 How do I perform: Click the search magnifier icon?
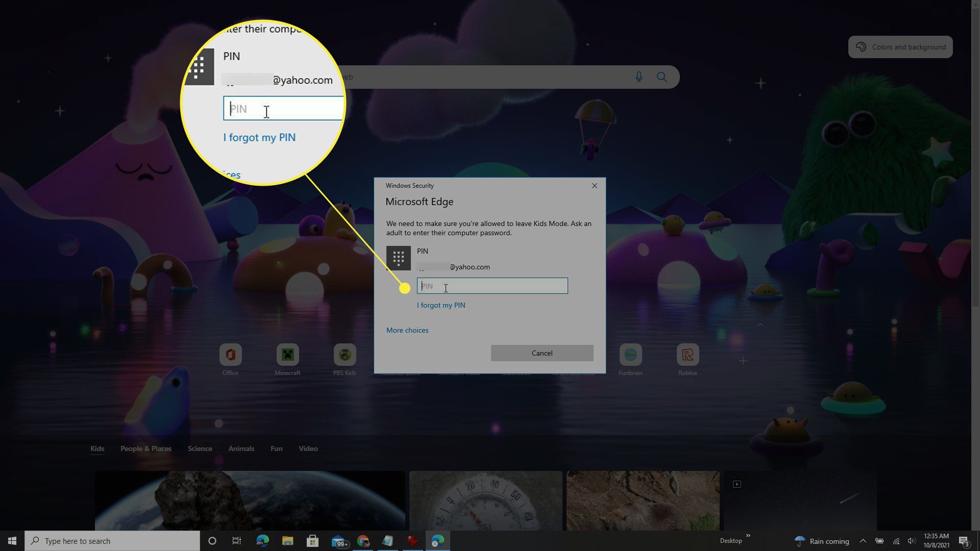click(x=661, y=77)
